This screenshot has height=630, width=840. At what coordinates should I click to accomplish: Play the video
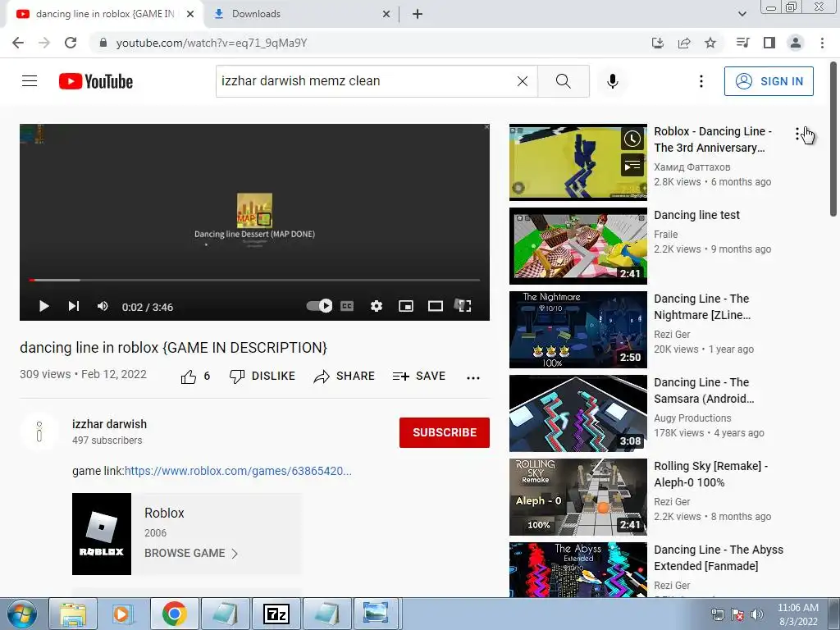tap(44, 306)
